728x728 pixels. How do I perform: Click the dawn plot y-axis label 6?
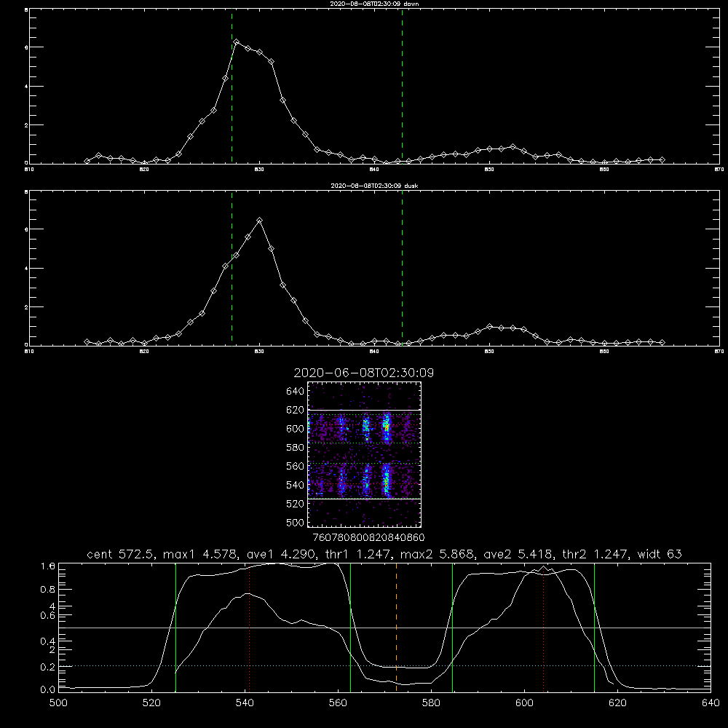(26, 47)
